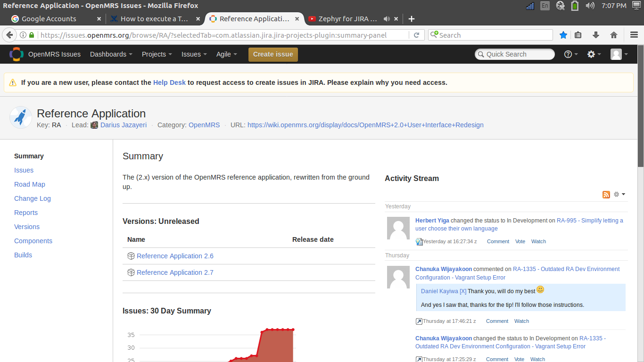Image resolution: width=644 pixels, height=362 pixels.
Task: Mute audio on the Zephyr for JIRA tab
Action: (x=387, y=19)
